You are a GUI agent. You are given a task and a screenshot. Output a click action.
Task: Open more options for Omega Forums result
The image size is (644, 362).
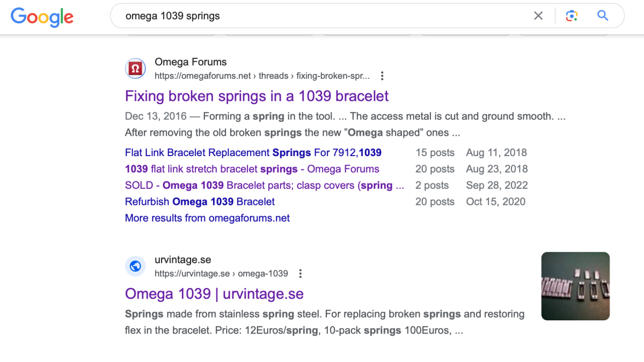[x=382, y=76]
